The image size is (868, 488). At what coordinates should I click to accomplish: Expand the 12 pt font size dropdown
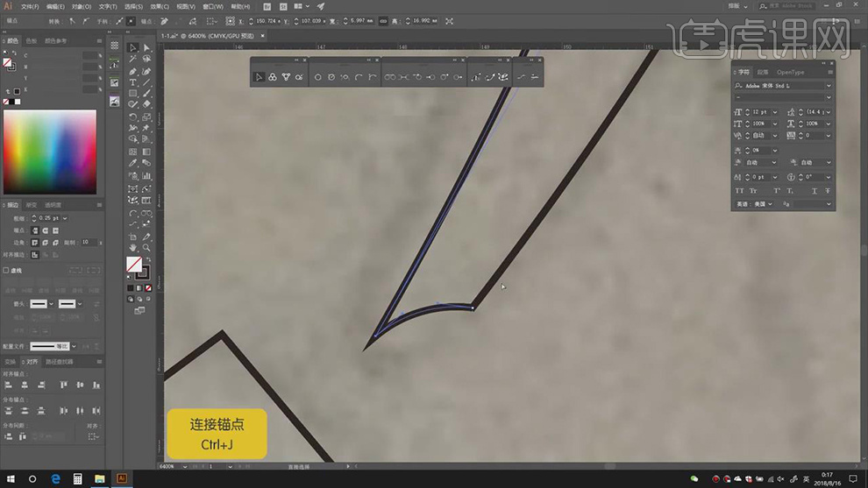point(773,112)
